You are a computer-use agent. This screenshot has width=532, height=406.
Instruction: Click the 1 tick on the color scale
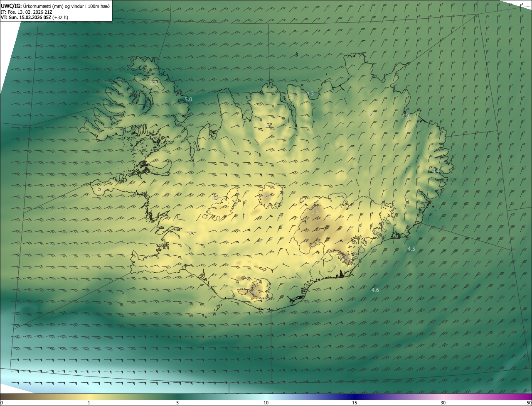(x=89, y=403)
